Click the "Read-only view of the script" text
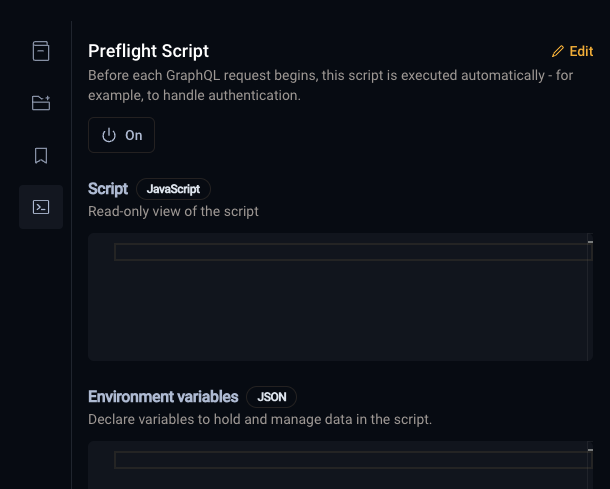The image size is (610, 489). pos(173,211)
